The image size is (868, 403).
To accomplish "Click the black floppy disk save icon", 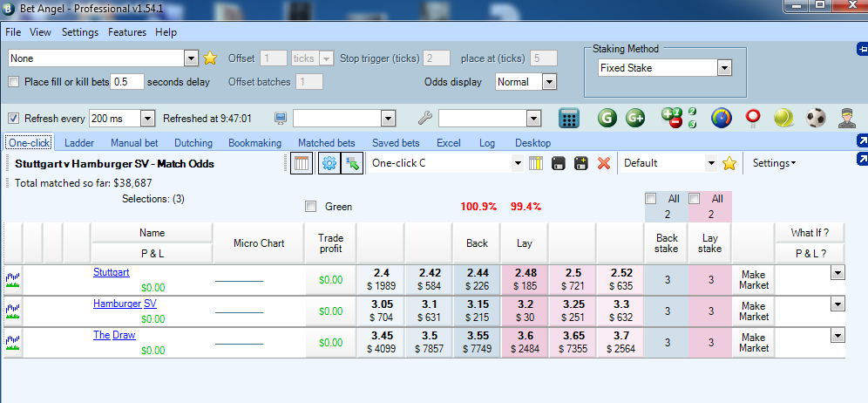I will (558, 163).
